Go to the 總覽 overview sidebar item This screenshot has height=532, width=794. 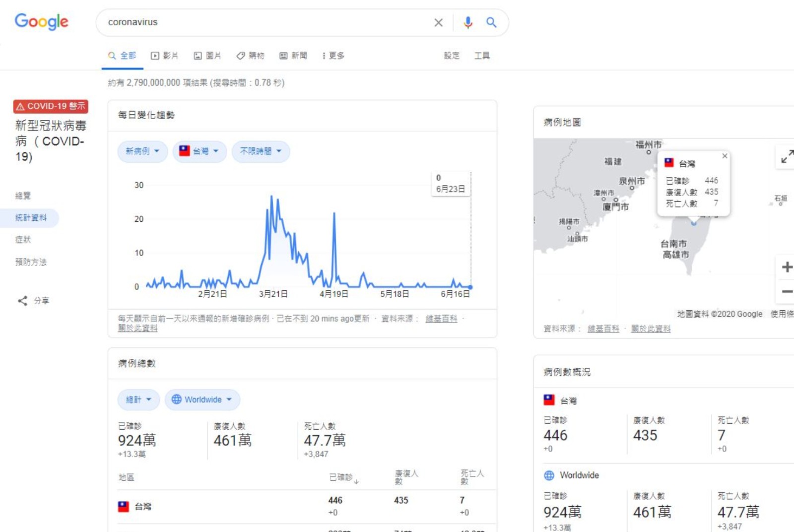23,196
